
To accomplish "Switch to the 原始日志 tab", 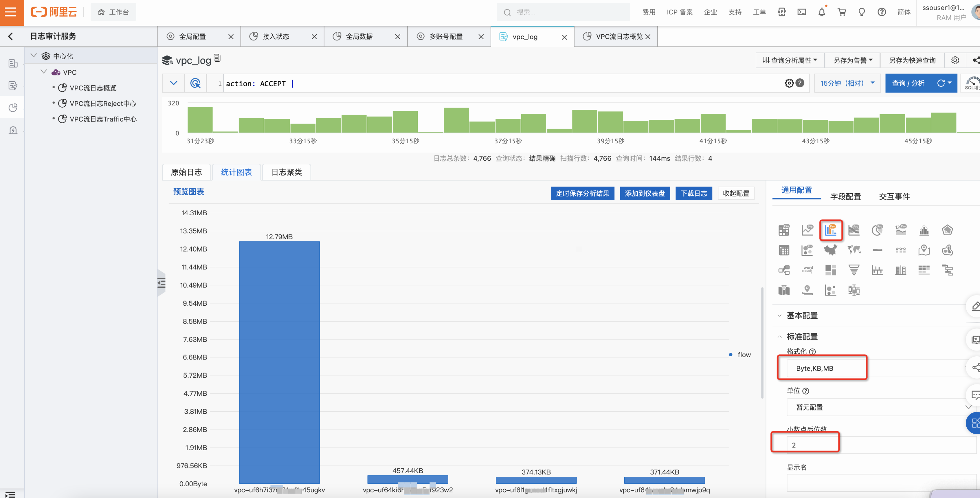I will tap(186, 172).
